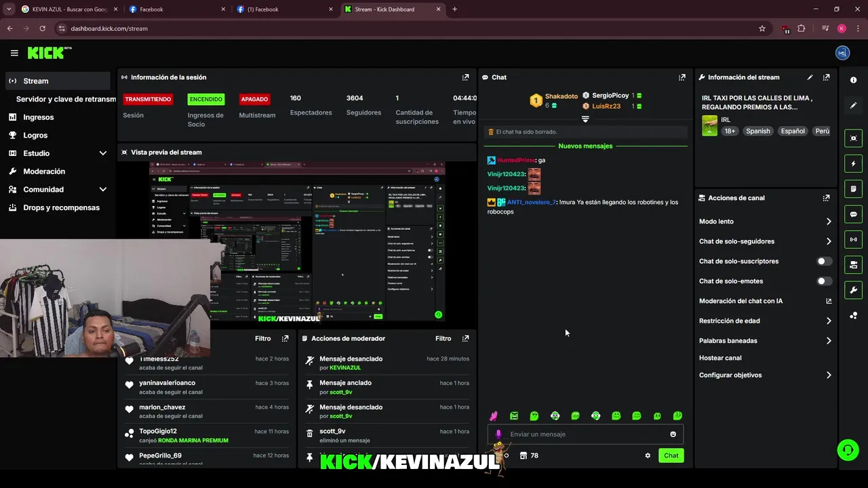Toggle Chat de solo-suscriptores switch
The image size is (868, 488).
coord(824,261)
